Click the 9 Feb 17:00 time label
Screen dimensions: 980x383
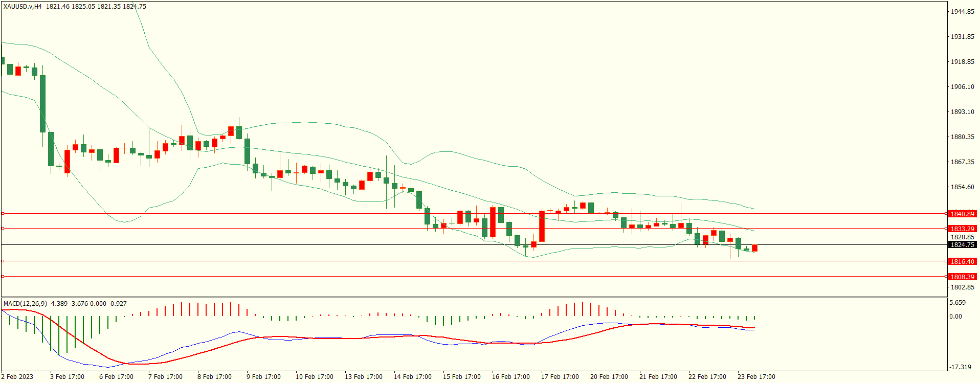pyautogui.click(x=263, y=377)
